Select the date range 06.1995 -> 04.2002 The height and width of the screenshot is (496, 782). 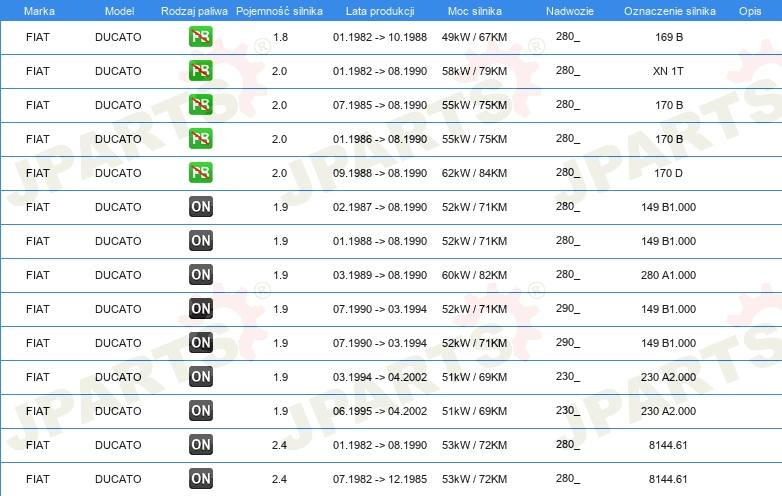[380, 411]
